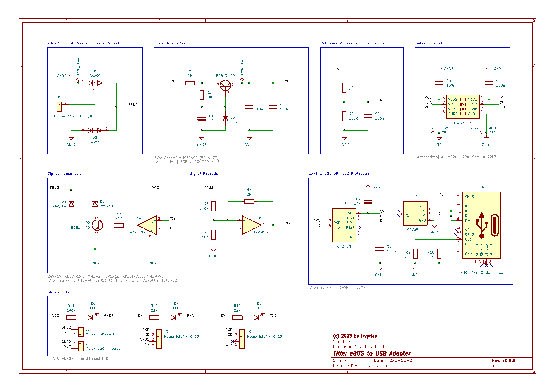The width and height of the screenshot is (555, 392).
Task: Click the Q2 BC817-40 transistor symbol
Action: (98, 225)
